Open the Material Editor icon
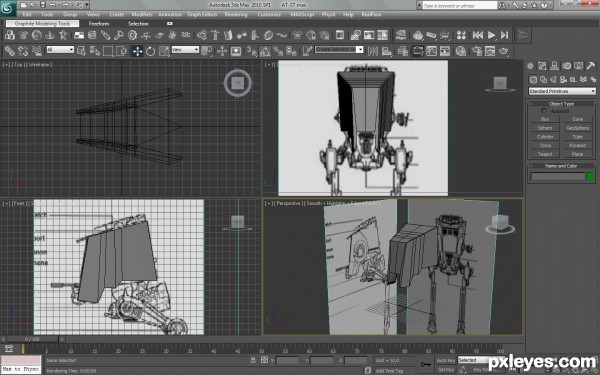This screenshot has width=600, height=375. pos(461,51)
